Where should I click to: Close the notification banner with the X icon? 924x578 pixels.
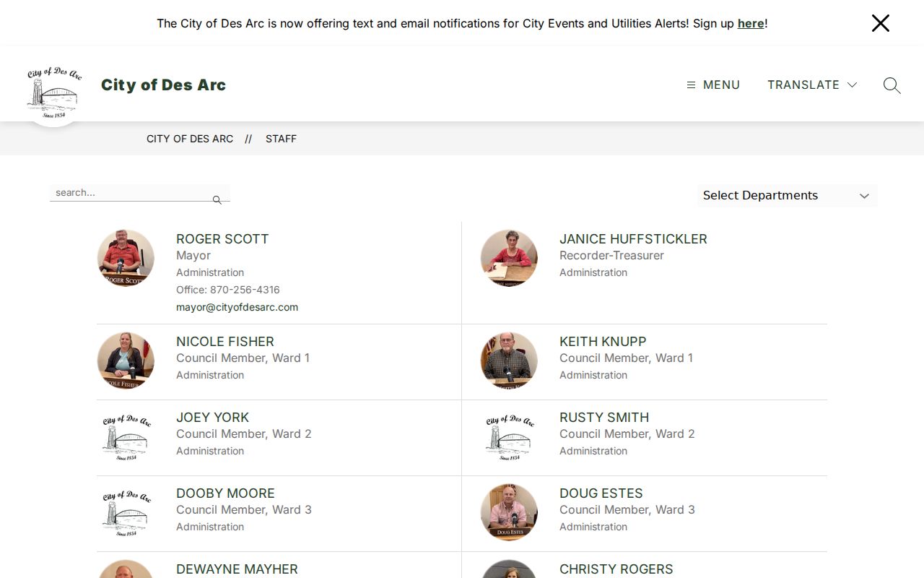(x=880, y=23)
